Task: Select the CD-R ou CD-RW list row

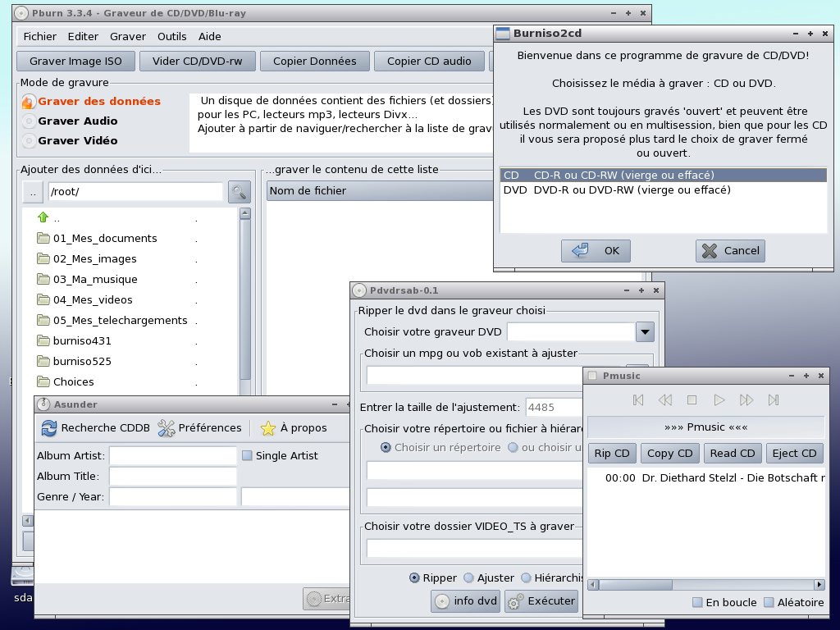Action: (x=663, y=176)
